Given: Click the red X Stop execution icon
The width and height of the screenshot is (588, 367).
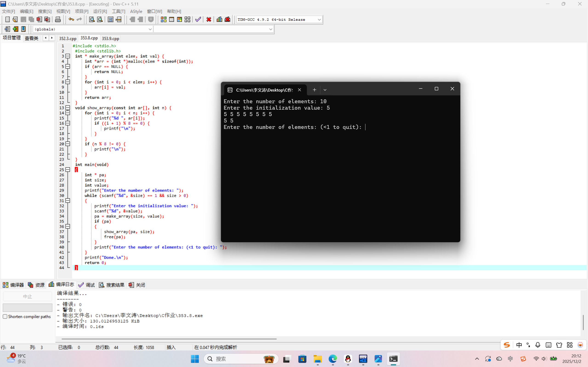Looking at the screenshot, I should point(209,19).
